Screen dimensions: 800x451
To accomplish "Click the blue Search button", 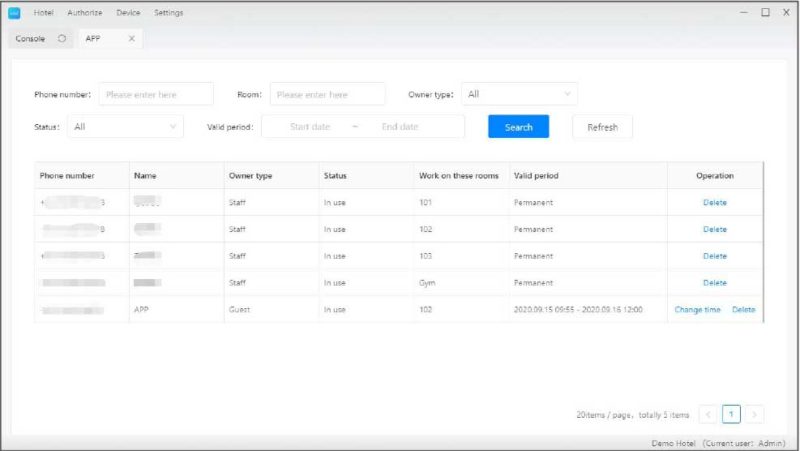I will pyautogui.click(x=518, y=127).
